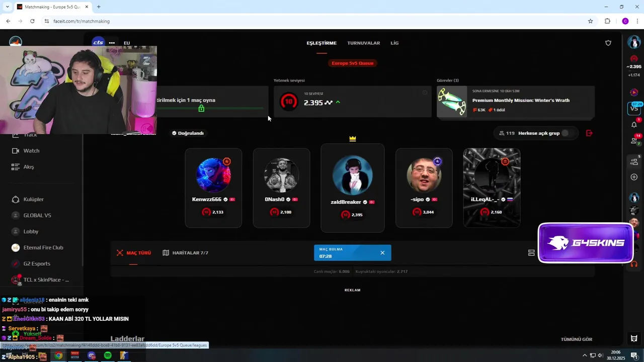The image size is (644, 362).
Task: Reload the FACEIT page
Action: 32,21
